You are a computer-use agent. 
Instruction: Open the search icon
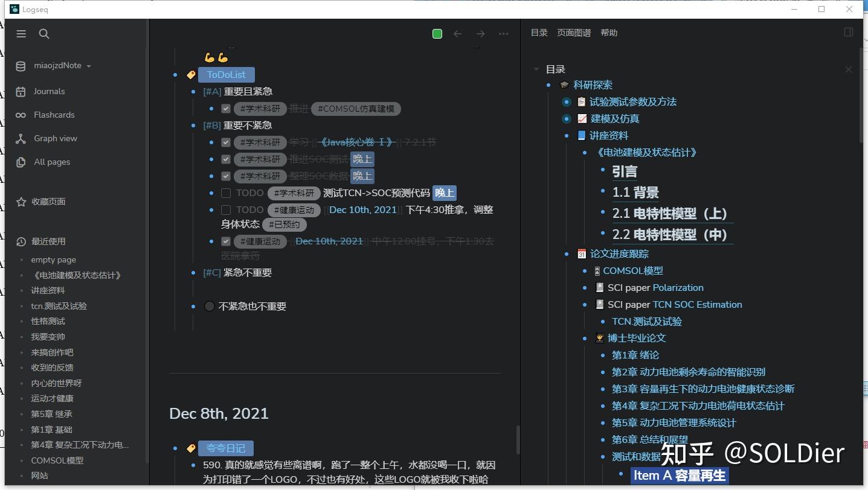tap(43, 34)
